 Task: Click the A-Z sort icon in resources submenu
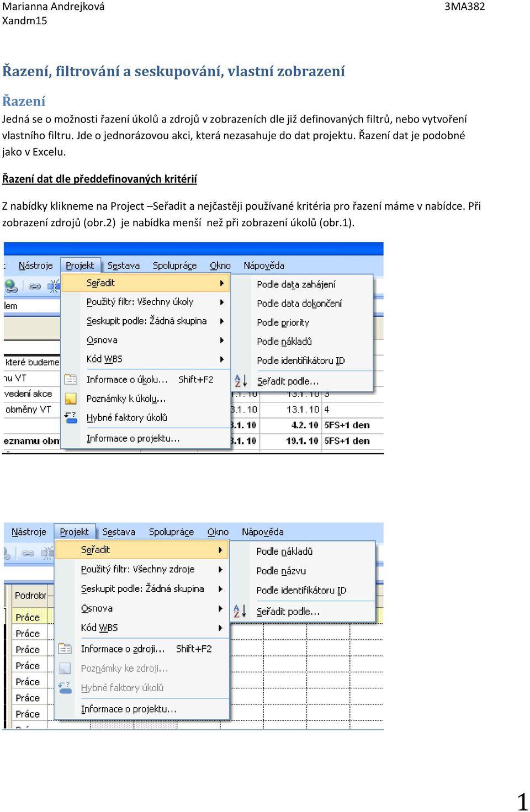point(240,611)
